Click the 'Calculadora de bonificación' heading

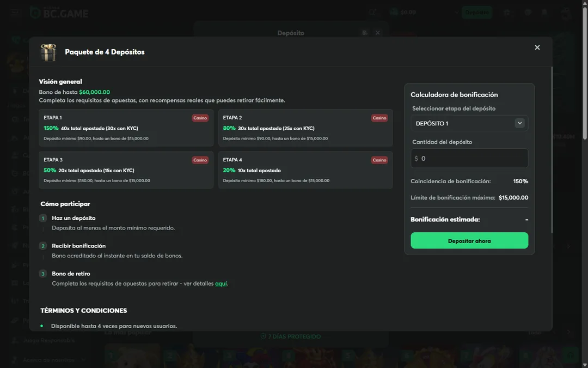click(x=454, y=95)
